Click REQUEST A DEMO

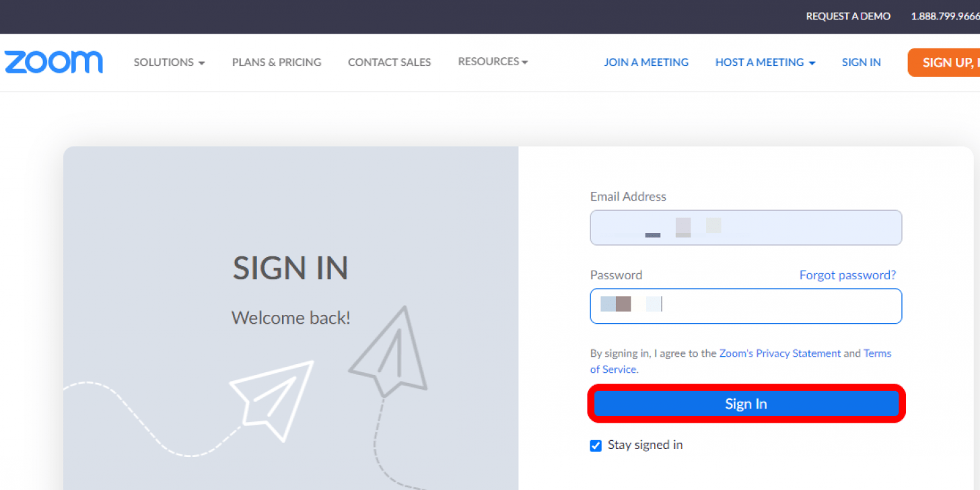point(848,16)
